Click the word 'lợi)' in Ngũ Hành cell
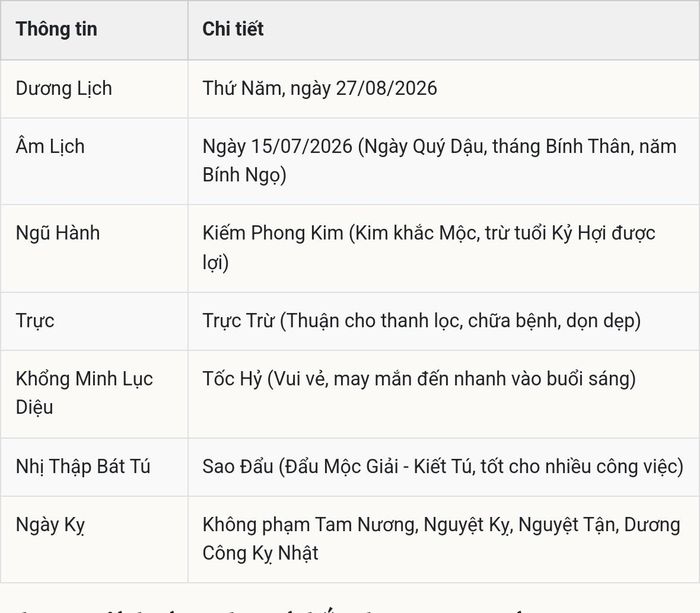This screenshot has height=613, width=700. [x=216, y=263]
